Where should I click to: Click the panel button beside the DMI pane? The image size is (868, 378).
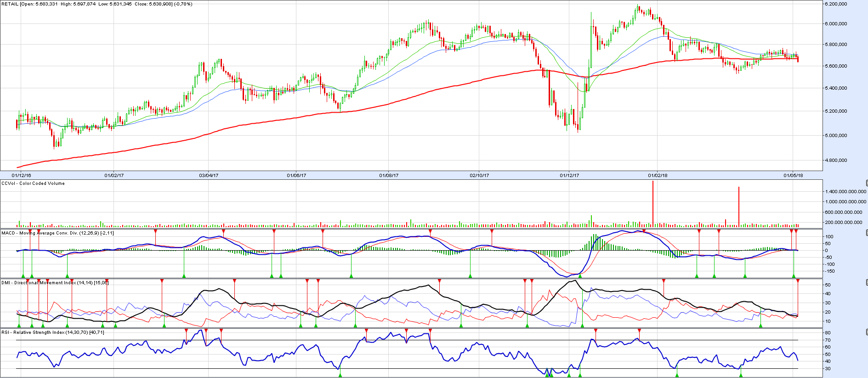[x=867, y=282]
